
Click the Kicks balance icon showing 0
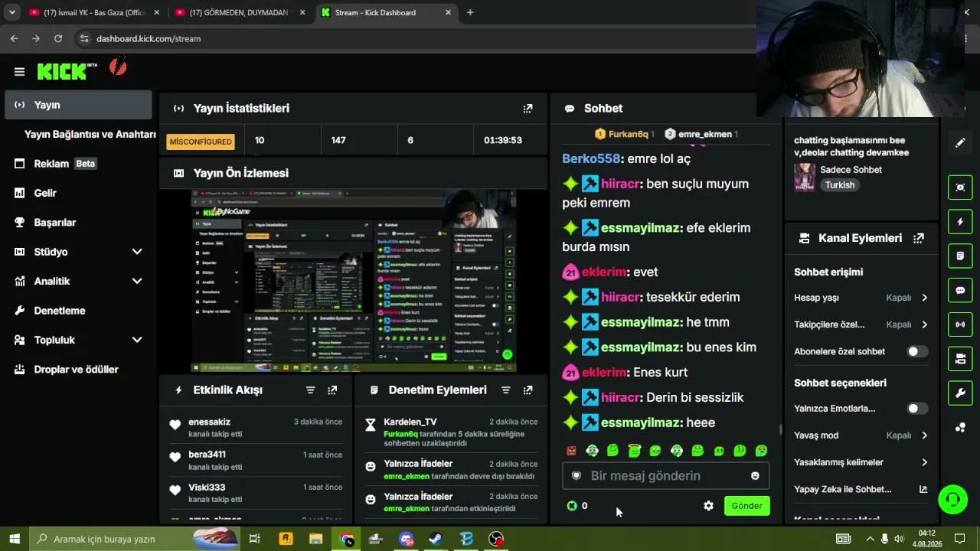point(571,506)
